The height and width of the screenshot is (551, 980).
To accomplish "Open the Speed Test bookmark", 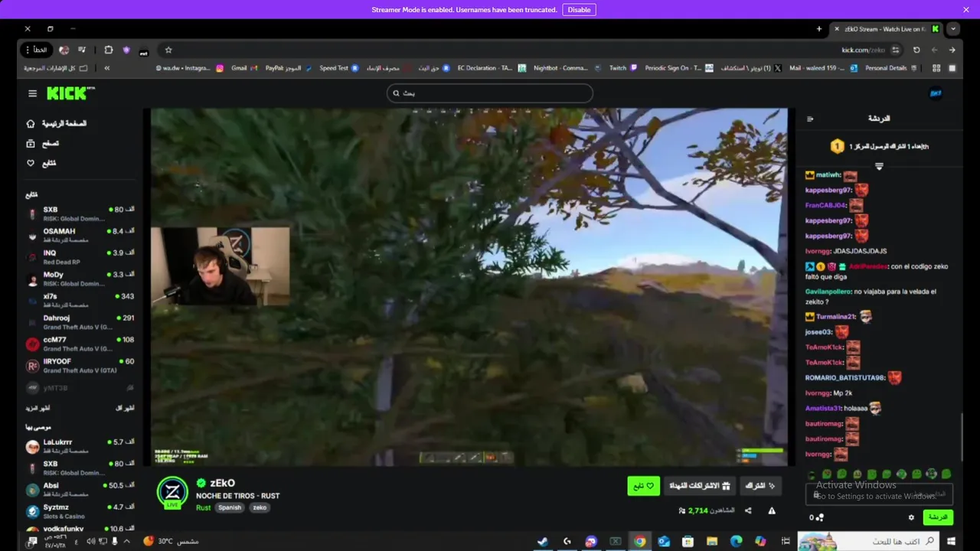I will coord(339,68).
